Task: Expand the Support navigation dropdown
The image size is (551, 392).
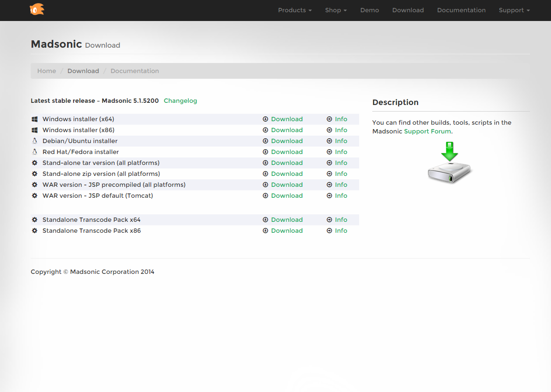Action: (514, 10)
